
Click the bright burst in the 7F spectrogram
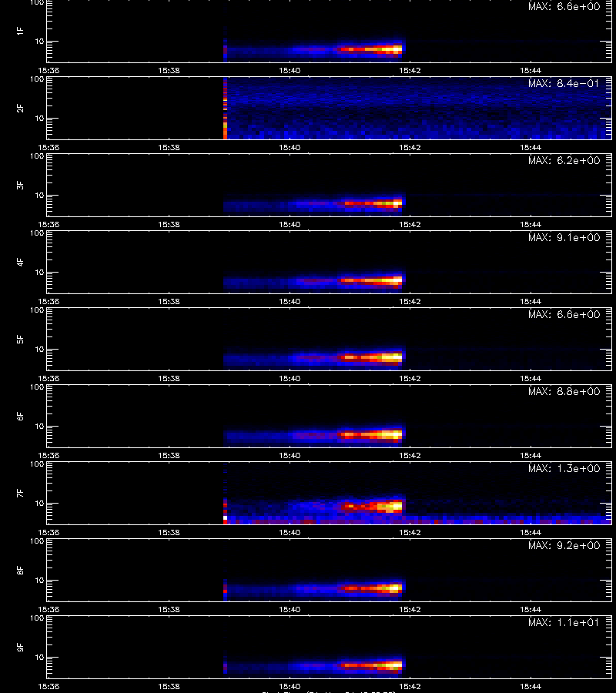[x=371, y=506]
